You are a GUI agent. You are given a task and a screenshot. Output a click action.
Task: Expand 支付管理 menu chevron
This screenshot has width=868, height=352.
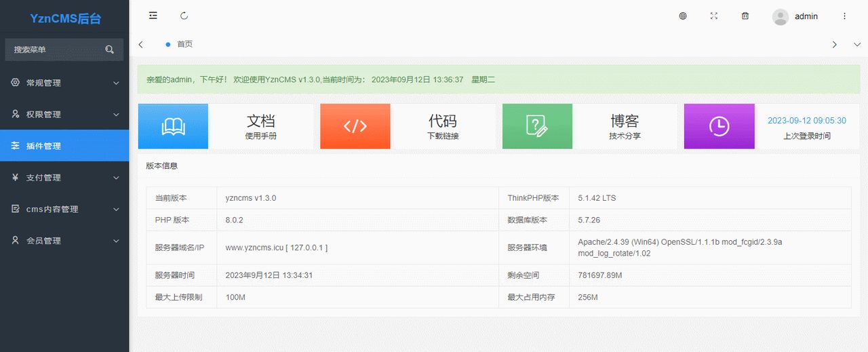tap(116, 178)
